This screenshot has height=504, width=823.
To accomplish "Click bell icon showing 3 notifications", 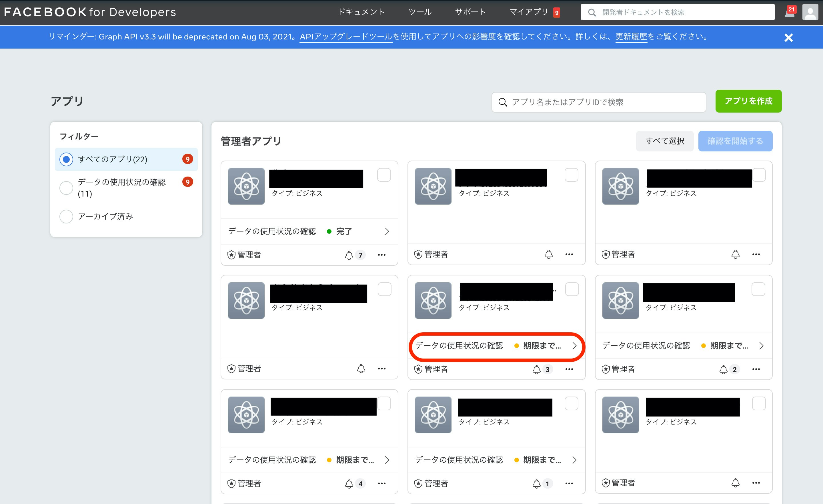I will [536, 370].
